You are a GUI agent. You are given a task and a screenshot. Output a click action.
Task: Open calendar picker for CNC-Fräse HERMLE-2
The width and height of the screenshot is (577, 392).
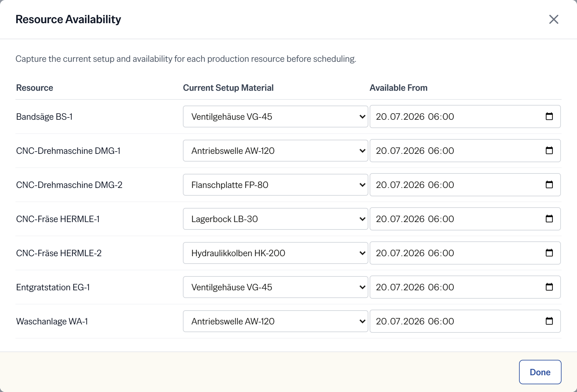(x=549, y=253)
